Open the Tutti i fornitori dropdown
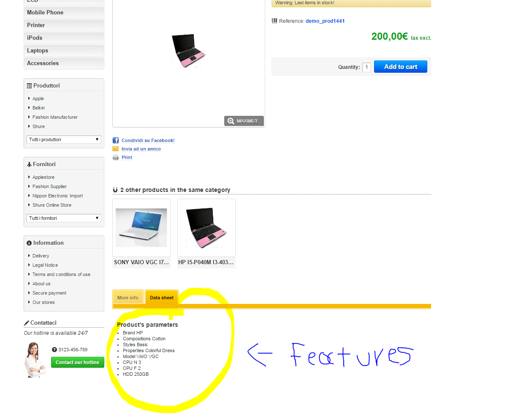The height and width of the screenshot is (413, 532). click(64, 218)
